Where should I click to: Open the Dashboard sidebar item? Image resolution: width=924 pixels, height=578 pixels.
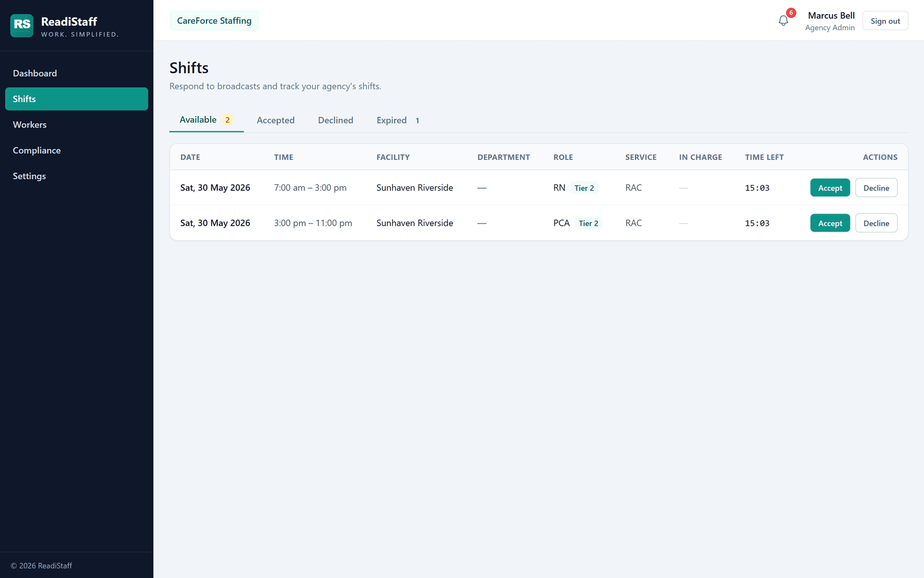(x=77, y=73)
